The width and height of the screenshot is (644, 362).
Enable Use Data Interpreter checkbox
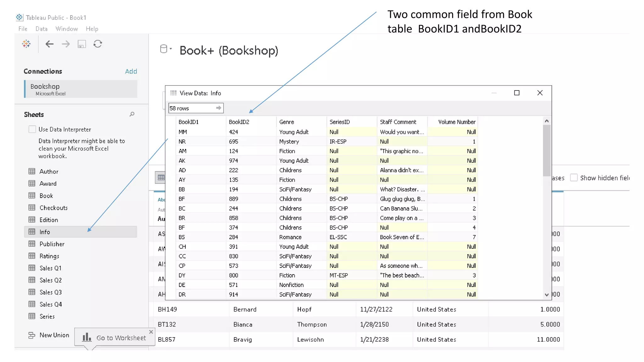tap(32, 129)
